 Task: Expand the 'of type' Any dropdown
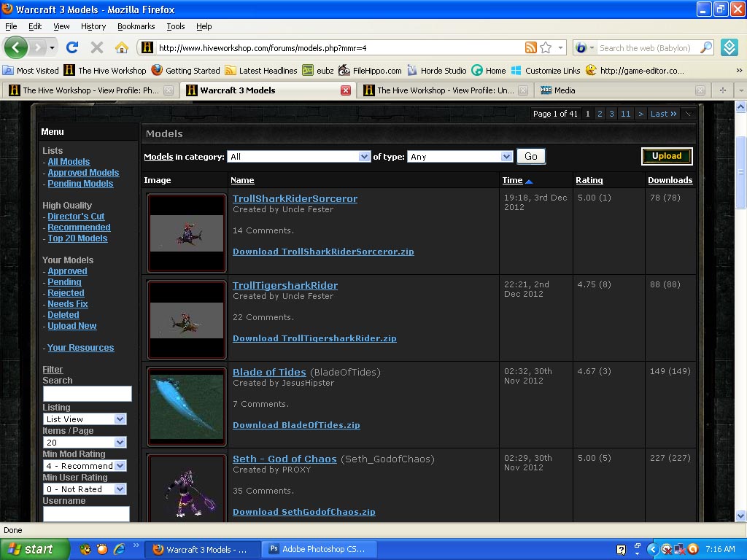pos(460,157)
